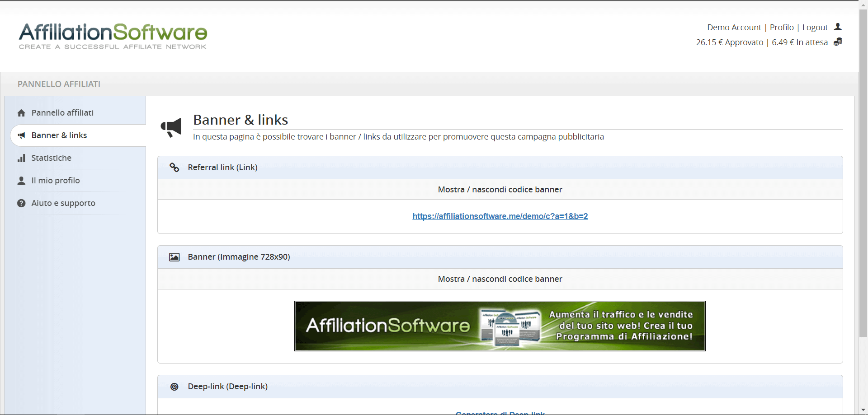Click the chain link icon in Referral link header
This screenshot has width=868, height=415.
tap(174, 168)
